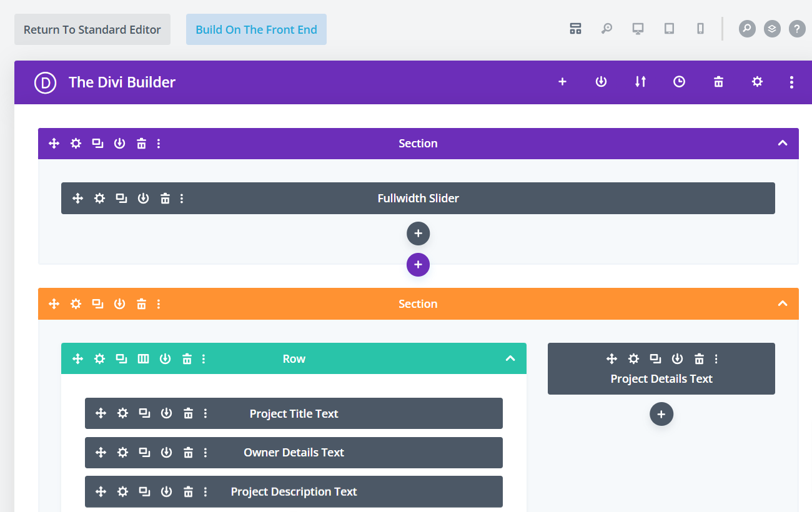This screenshot has height=512, width=812.
Task: Open Project Description Text settings gear
Action: tap(122, 492)
